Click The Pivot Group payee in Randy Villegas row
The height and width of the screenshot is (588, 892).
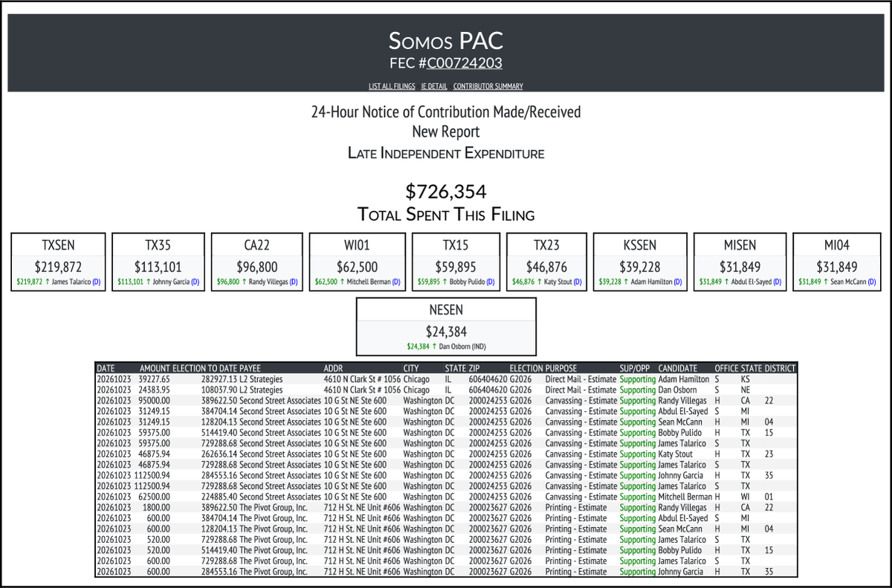pos(273,508)
